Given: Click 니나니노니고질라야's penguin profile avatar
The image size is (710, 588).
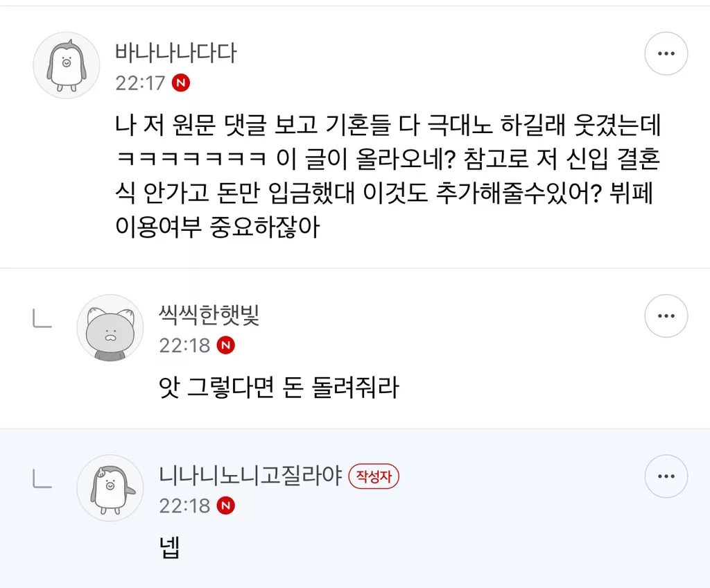Looking at the screenshot, I should click(110, 487).
